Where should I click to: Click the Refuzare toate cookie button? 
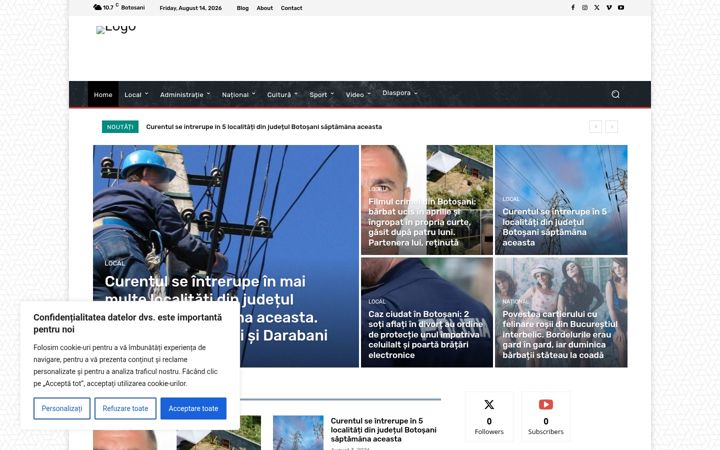click(125, 408)
